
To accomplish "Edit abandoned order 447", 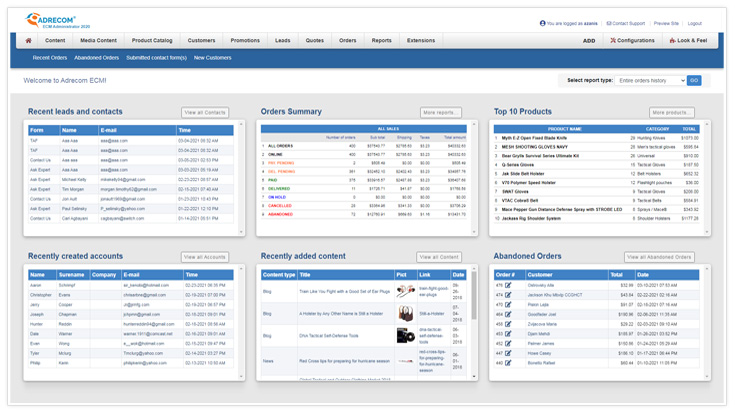I will [508, 353].
